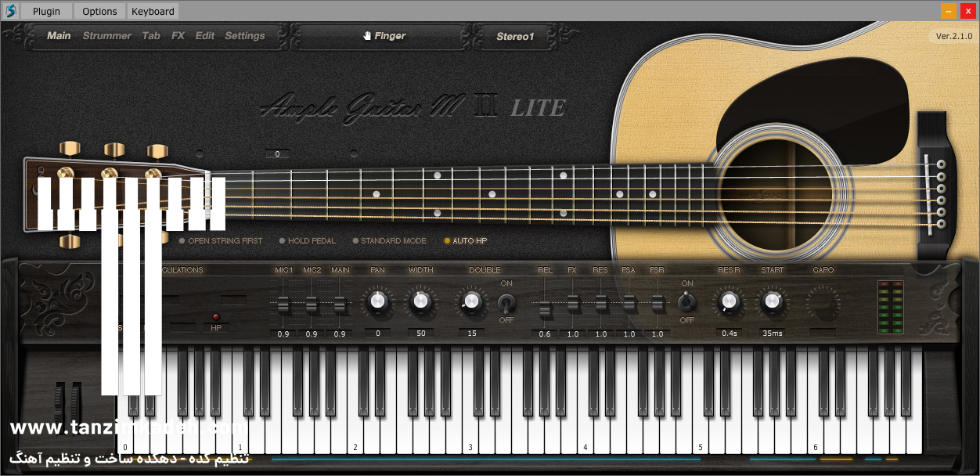Click the plugin host logo icon
Screen dimensions: 980x476
pyautogui.click(x=10, y=11)
